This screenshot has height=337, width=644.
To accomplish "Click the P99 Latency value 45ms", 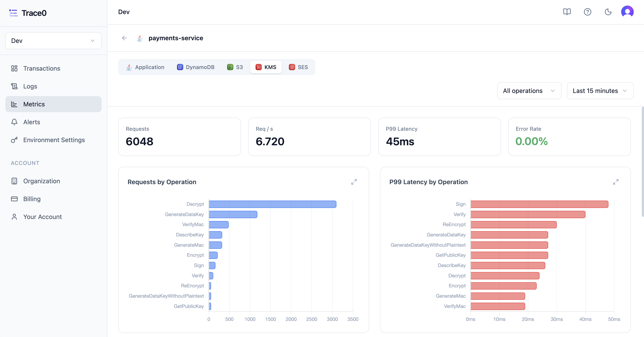I will click(400, 141).
